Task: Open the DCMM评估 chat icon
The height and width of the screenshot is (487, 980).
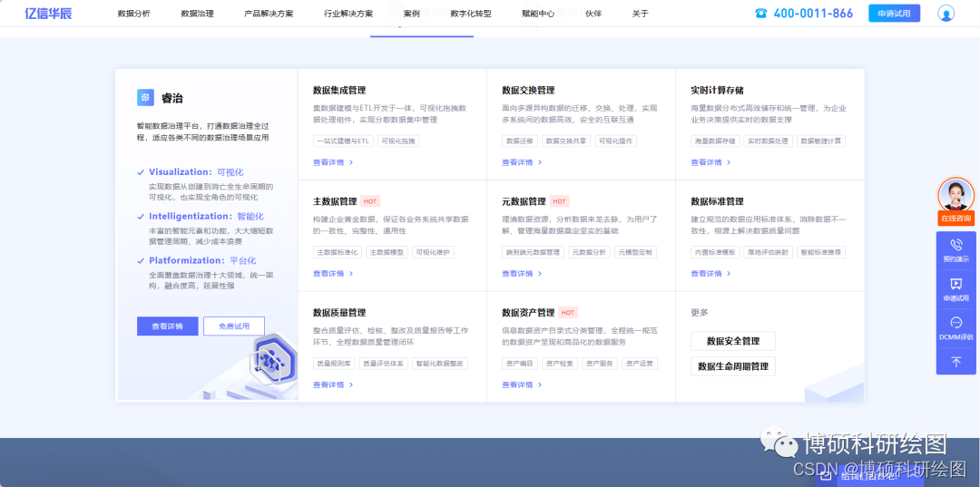Action: pos(955,323)
